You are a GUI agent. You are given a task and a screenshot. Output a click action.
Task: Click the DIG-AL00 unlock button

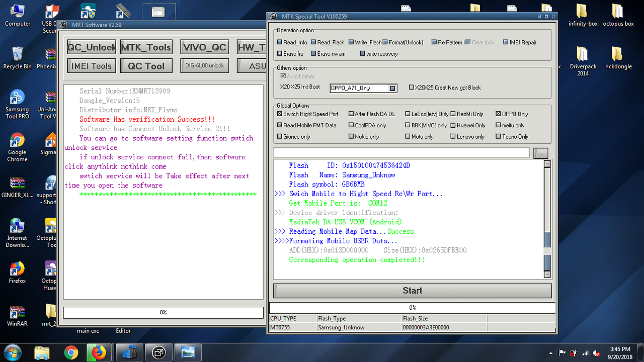click(x=204, y=66)
